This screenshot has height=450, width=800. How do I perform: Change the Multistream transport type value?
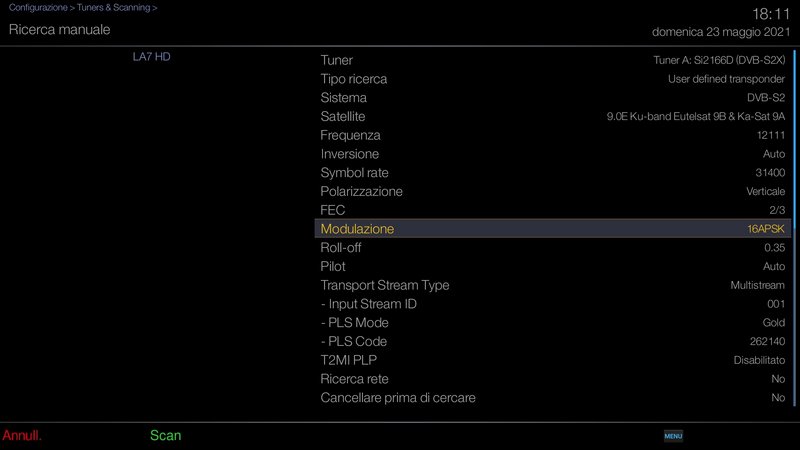pos(757,285)
